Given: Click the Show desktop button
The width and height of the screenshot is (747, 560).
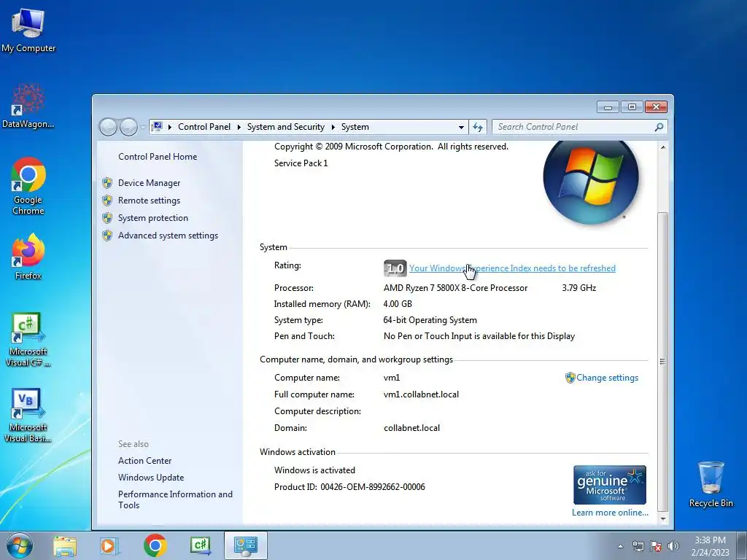Looking at the screenshot, I should (x=742, y=546).
